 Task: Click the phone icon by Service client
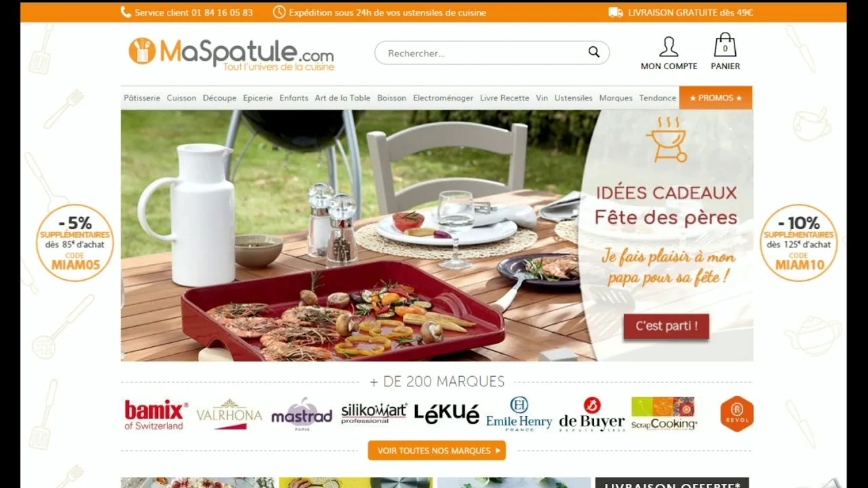(125, 12)
